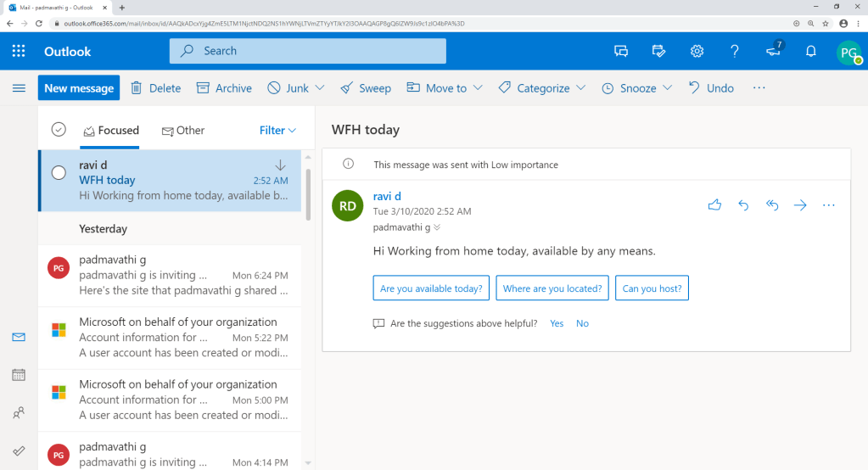This screenshot has width=868, height=470.
Task: Select the ravi d message checkbox circle
Action: click(59, 172)
